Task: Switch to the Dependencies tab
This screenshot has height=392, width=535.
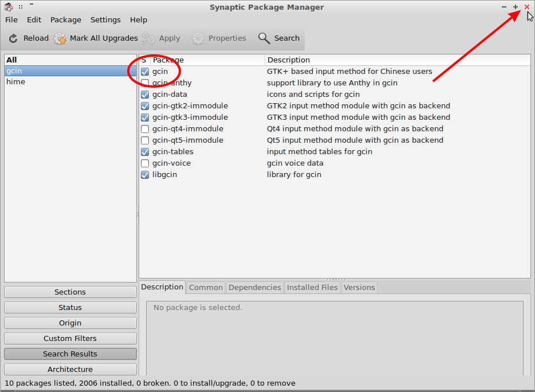Action: click(254, 288)
